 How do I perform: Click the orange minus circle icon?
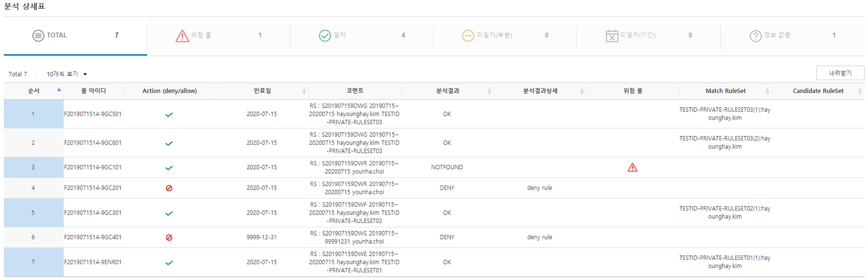[x=468, y=36]
